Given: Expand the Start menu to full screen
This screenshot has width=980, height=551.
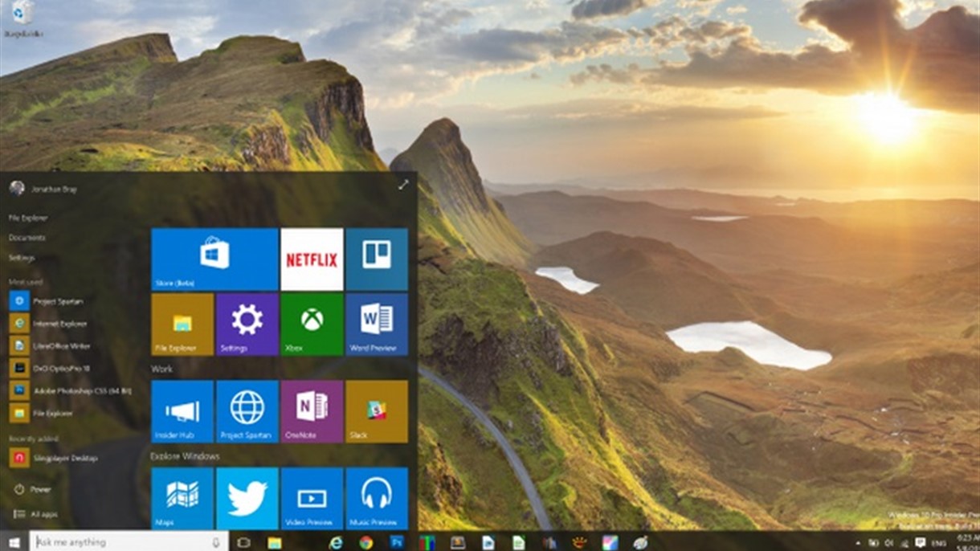Looking at the screenshot, I should (403, 186).
